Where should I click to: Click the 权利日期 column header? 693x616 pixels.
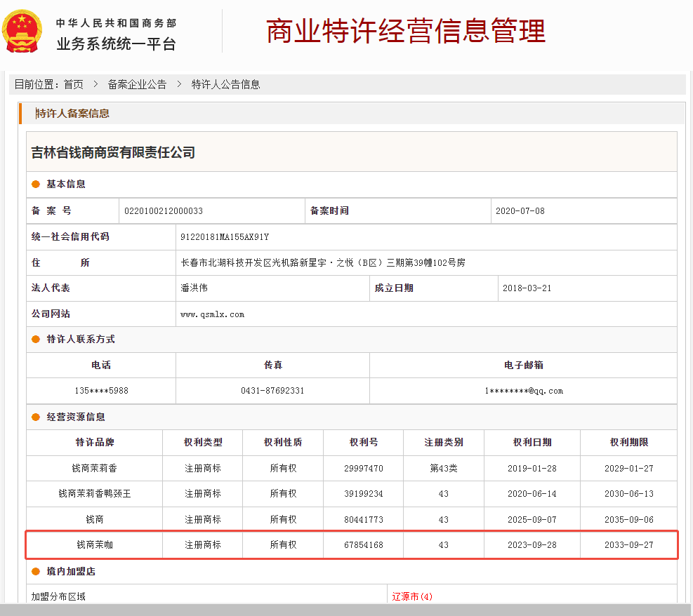(x=532, y=443)
